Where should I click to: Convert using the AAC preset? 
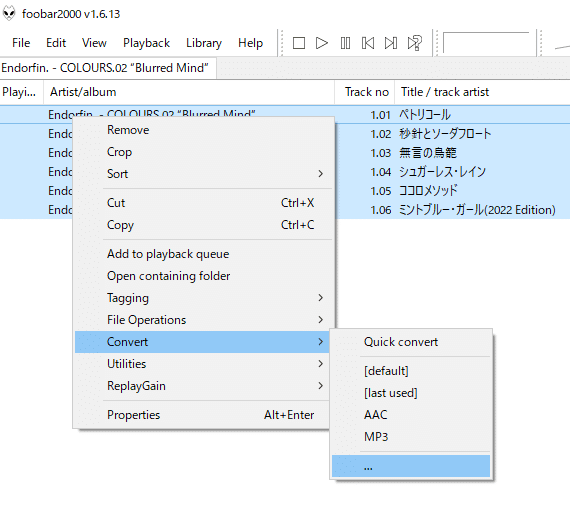click(411, 415)
